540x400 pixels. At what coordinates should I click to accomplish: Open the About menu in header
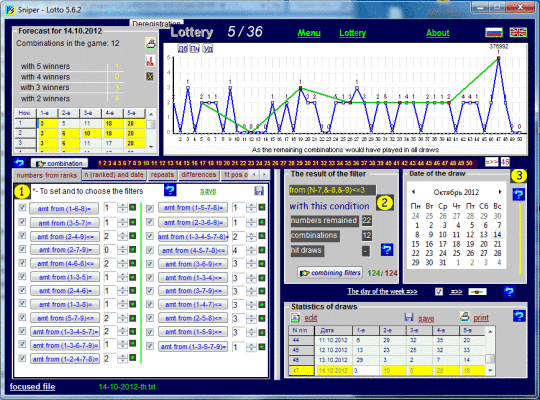tap(438, 33)
